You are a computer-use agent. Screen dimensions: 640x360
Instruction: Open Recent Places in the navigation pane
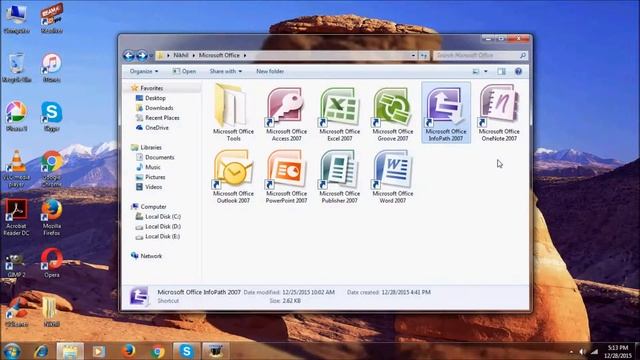pyautogui.click(x=162, y=118)
